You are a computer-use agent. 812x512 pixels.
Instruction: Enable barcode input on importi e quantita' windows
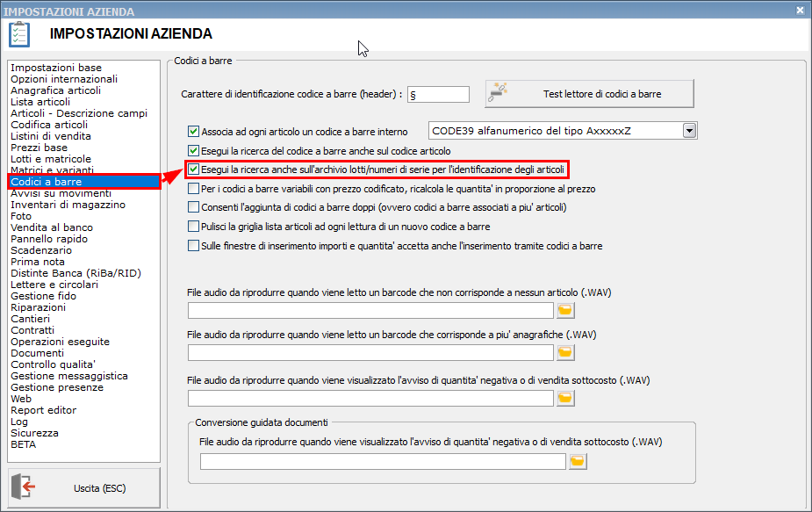tap(193, 246)
